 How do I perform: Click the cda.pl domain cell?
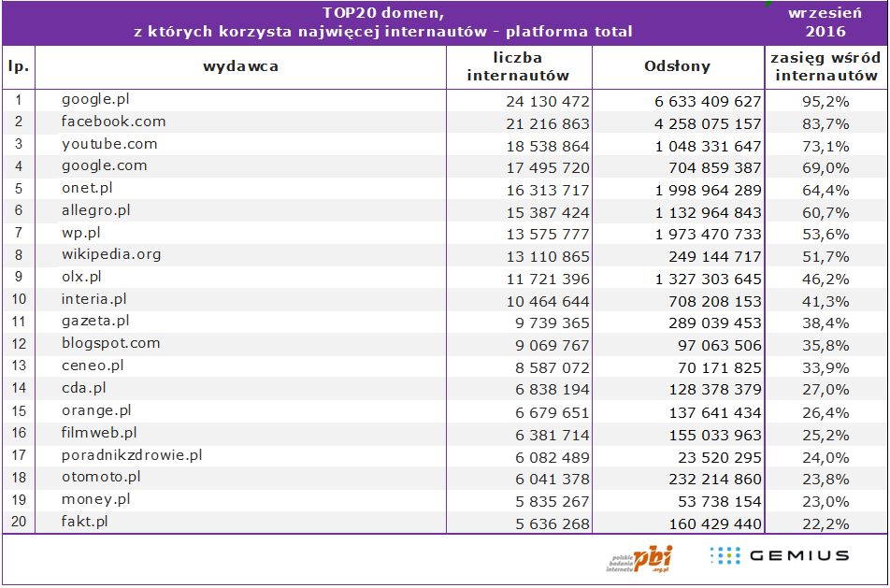[84, 389]
